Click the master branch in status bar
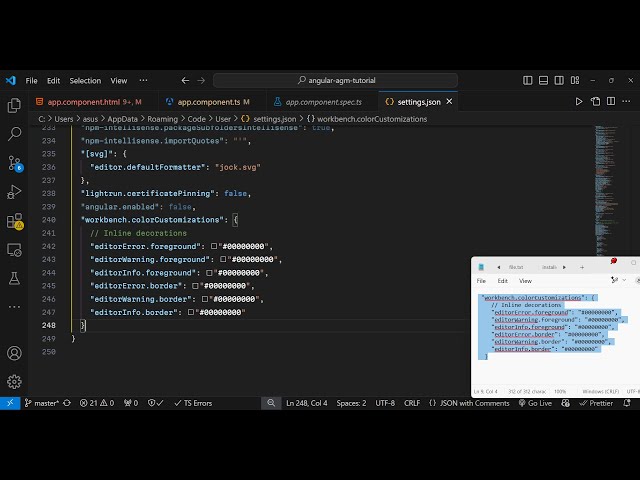640x480 pixels. (x=41, y=403)
